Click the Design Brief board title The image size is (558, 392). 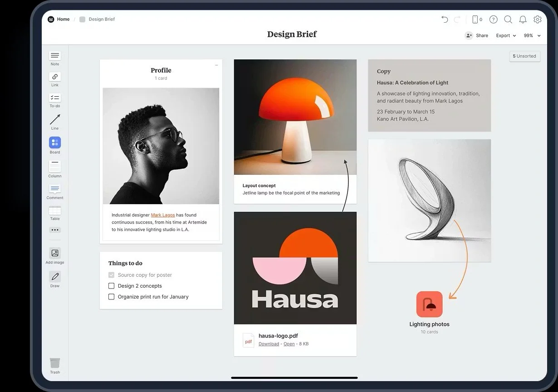click(x=292, y=34)
